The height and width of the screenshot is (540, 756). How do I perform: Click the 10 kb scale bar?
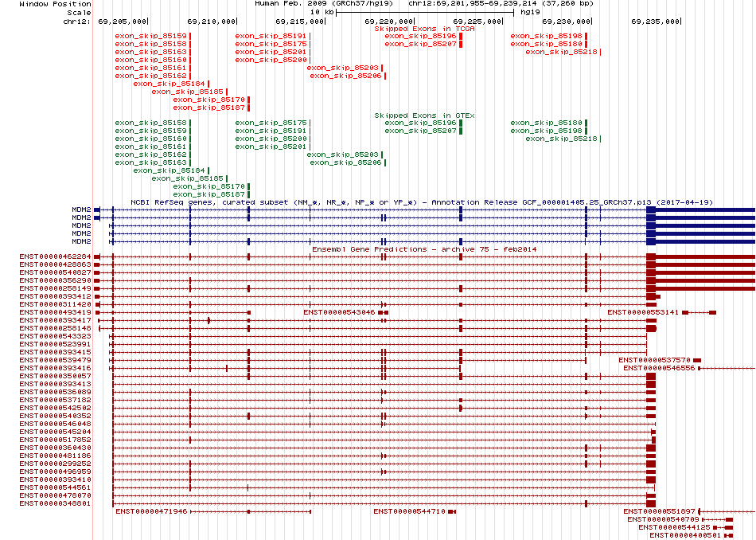pyautogui.click(x=425, y=12)
